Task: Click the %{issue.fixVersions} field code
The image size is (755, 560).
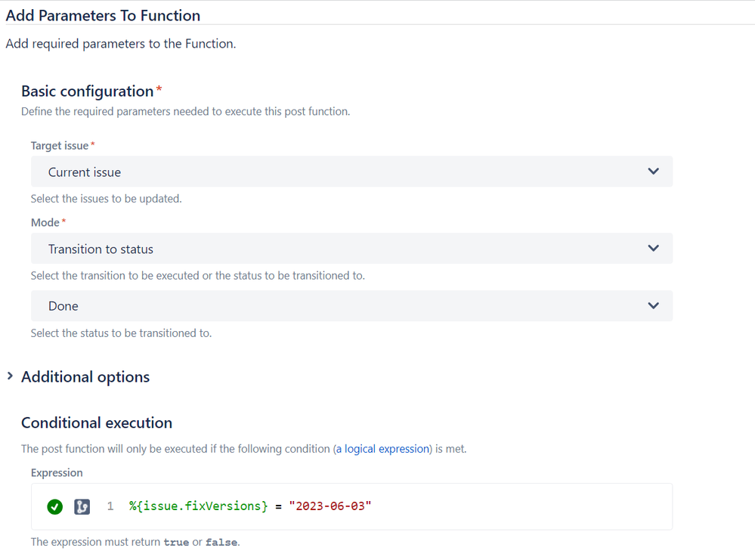Action: pos(198,506)
